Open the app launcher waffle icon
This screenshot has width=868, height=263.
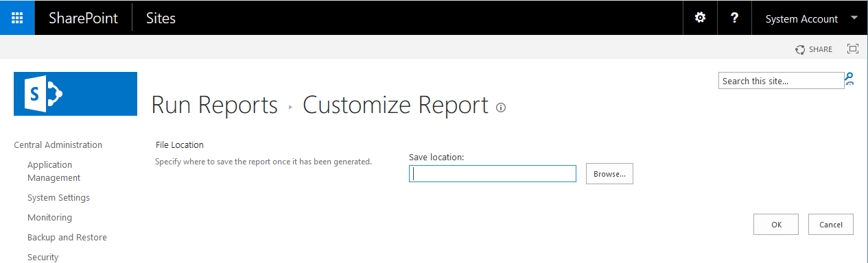click(x=17, y=18)
